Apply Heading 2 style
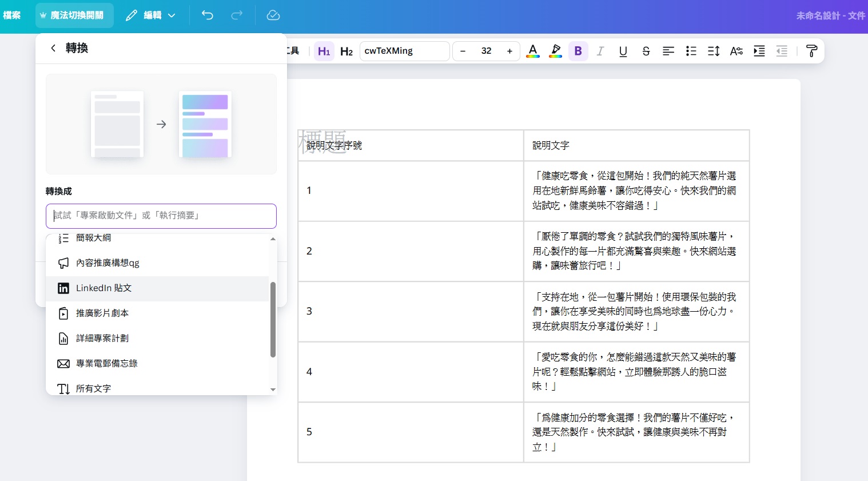 click(x=347, y=51)
